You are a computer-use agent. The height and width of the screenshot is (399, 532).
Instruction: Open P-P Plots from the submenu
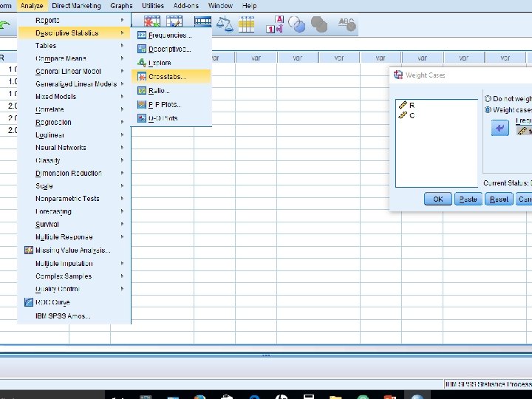pos(171,104)
